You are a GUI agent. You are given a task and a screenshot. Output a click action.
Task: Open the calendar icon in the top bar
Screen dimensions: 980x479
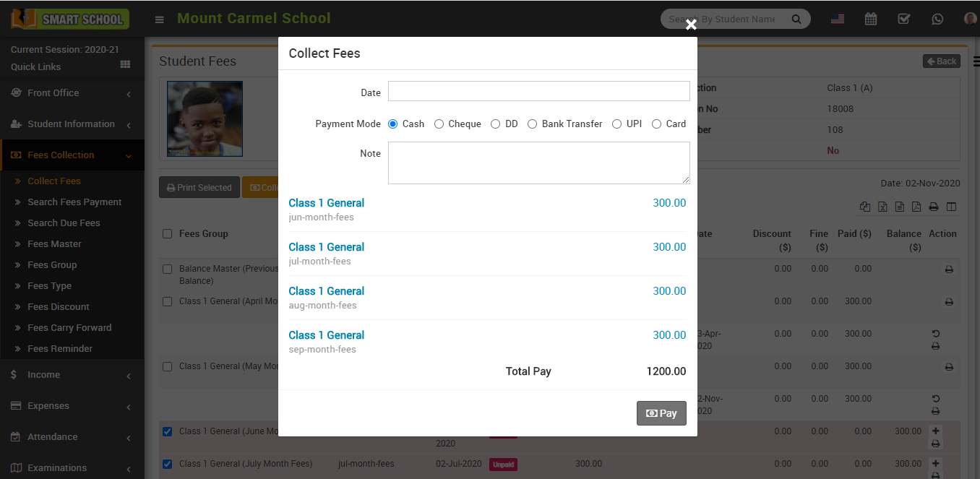[870, 19]
